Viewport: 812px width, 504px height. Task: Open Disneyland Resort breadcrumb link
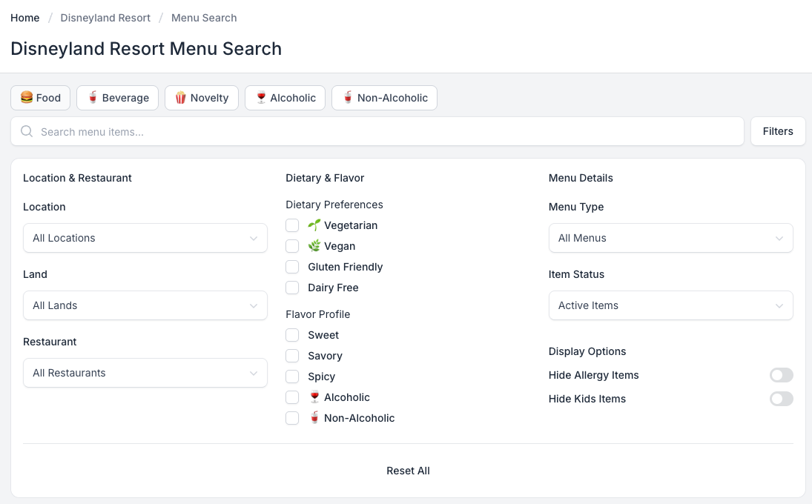pos(105,18)
